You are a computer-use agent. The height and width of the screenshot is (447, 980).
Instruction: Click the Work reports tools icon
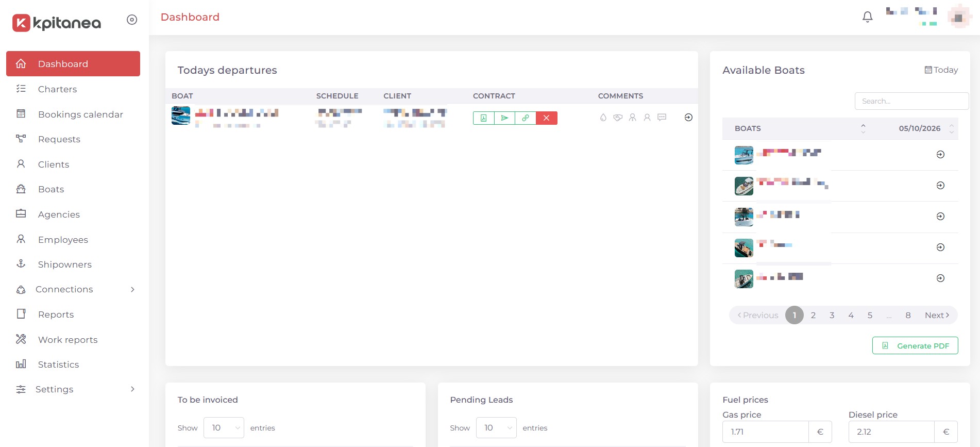(x=21, y=339)
